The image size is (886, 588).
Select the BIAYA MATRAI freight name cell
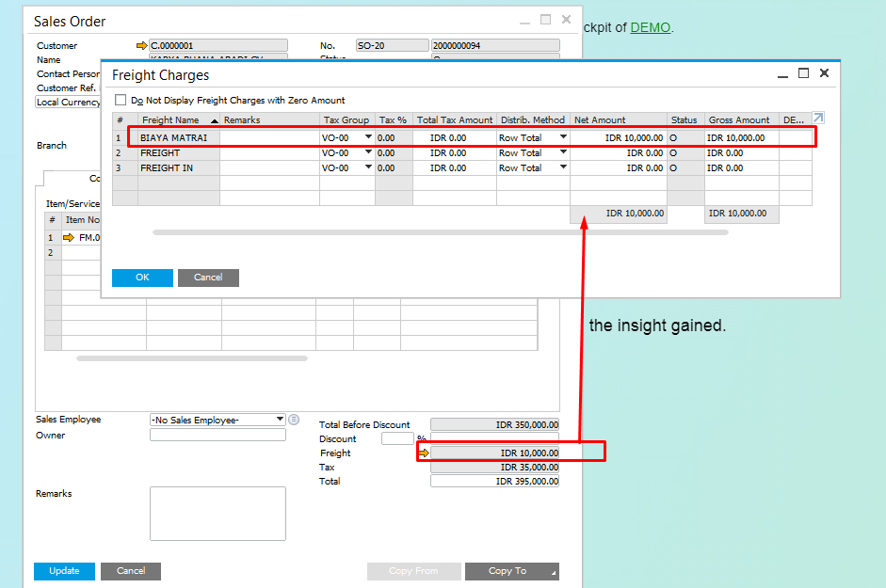(x=179, y=137)
